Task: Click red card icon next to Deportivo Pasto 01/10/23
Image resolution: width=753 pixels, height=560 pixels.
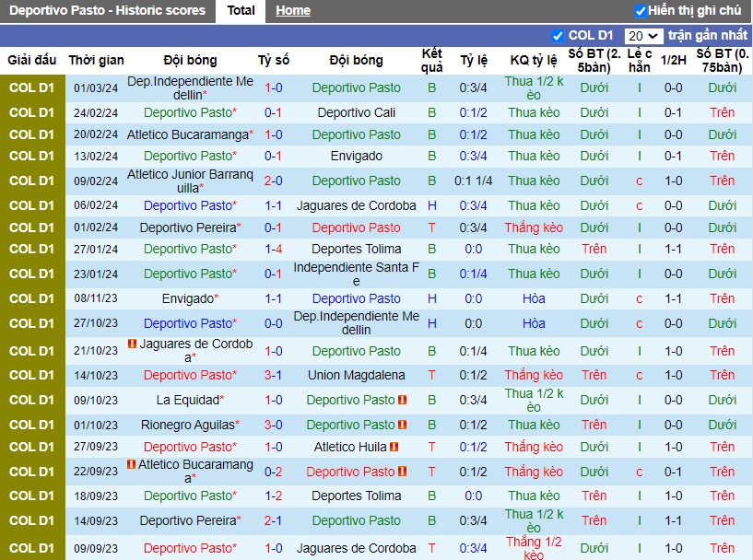Action: [403, 425]
